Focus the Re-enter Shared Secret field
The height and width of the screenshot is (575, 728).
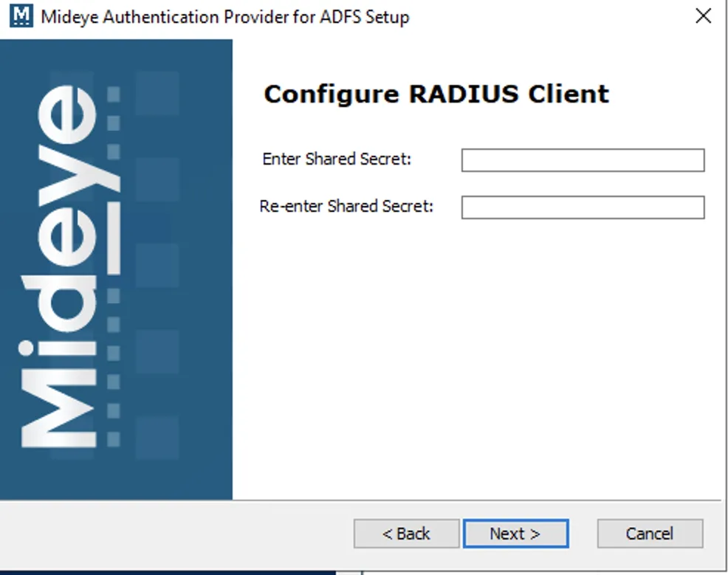point(583,207)
